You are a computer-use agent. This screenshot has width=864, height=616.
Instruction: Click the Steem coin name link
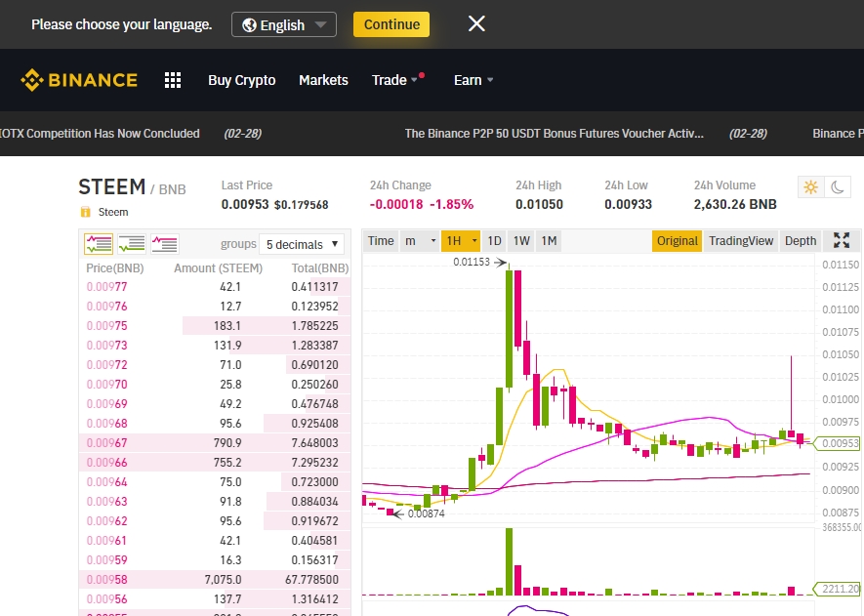tap(113, 212)
